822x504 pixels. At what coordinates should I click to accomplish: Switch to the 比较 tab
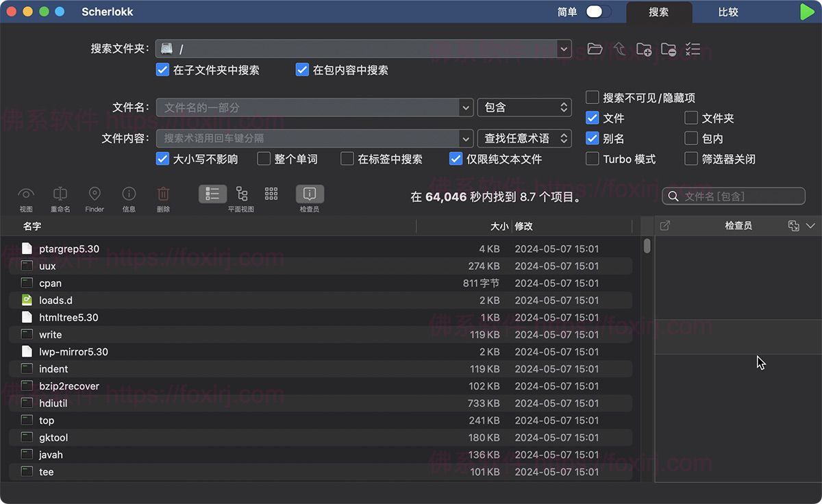728,12
